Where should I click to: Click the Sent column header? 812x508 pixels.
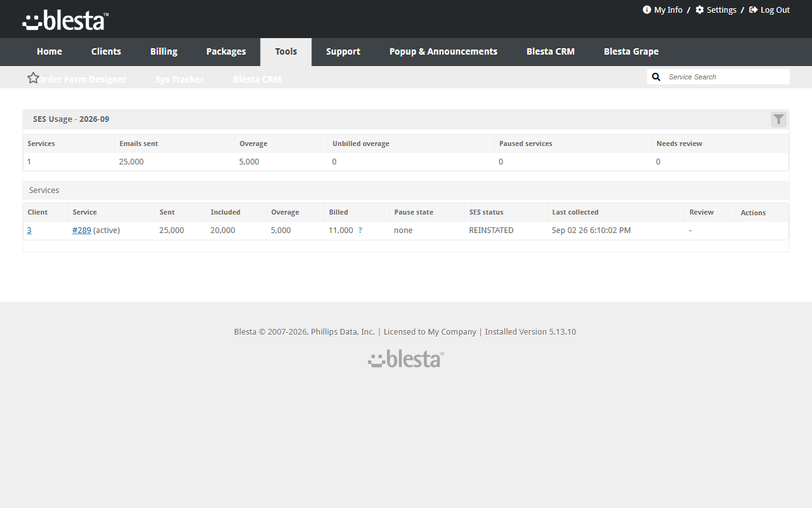pyautogui.click(x=167, y=212)
